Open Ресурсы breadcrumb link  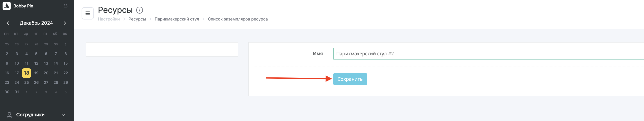coord(137,19)
